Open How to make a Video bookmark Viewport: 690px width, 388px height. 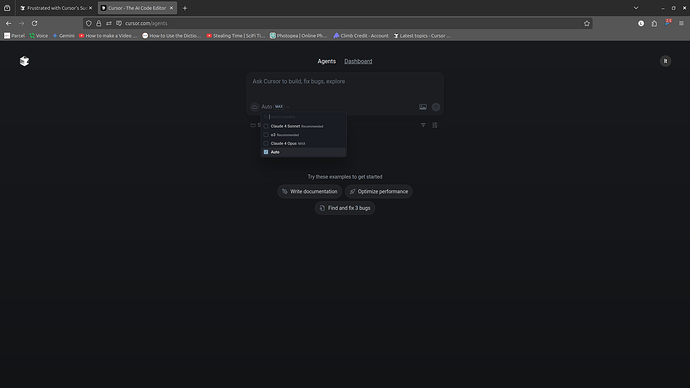pyautogui.click(x=108, y=36)
